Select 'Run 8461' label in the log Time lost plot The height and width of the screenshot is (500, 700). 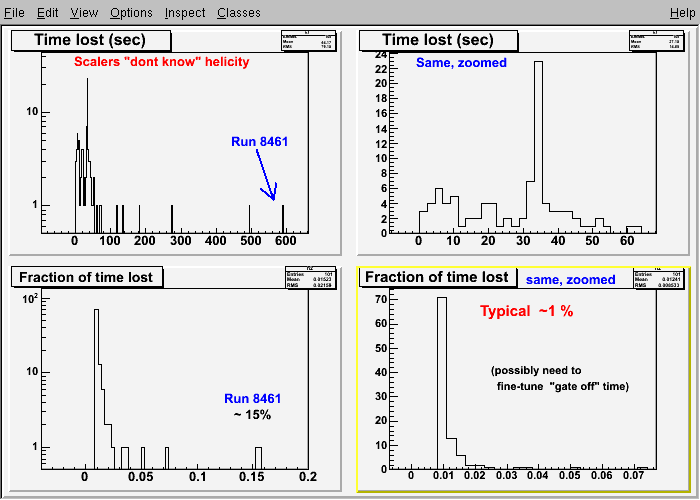(259, 142)
